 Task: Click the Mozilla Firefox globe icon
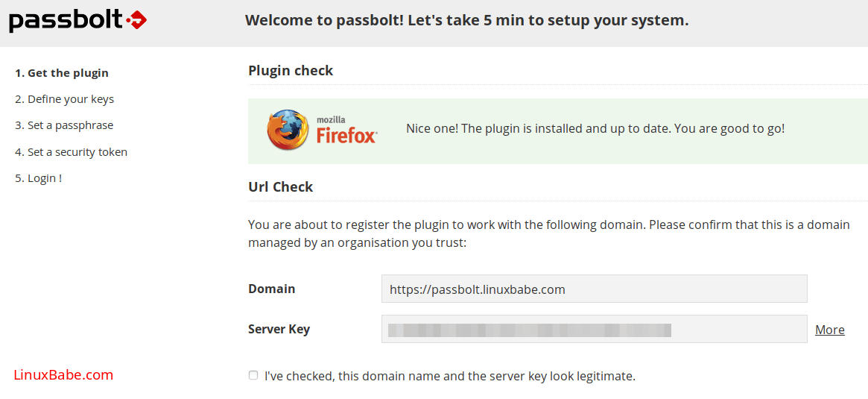pyautogui.click(x=287, y=130)
